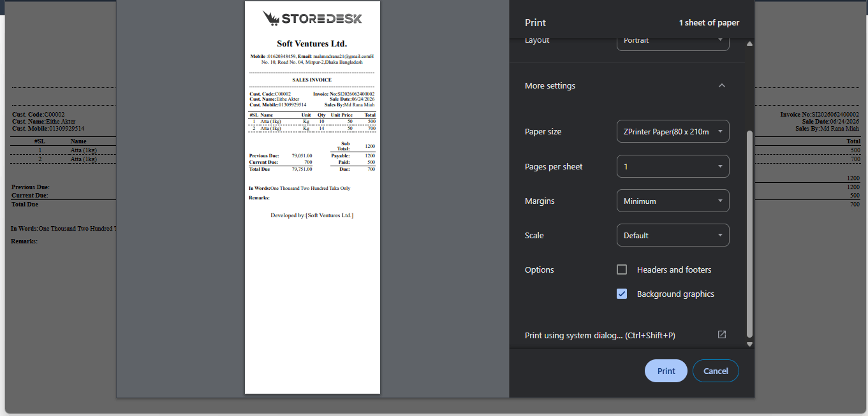
Task: Click 'SALES INVOICE' heading in preview
Action: pos(312,80)
